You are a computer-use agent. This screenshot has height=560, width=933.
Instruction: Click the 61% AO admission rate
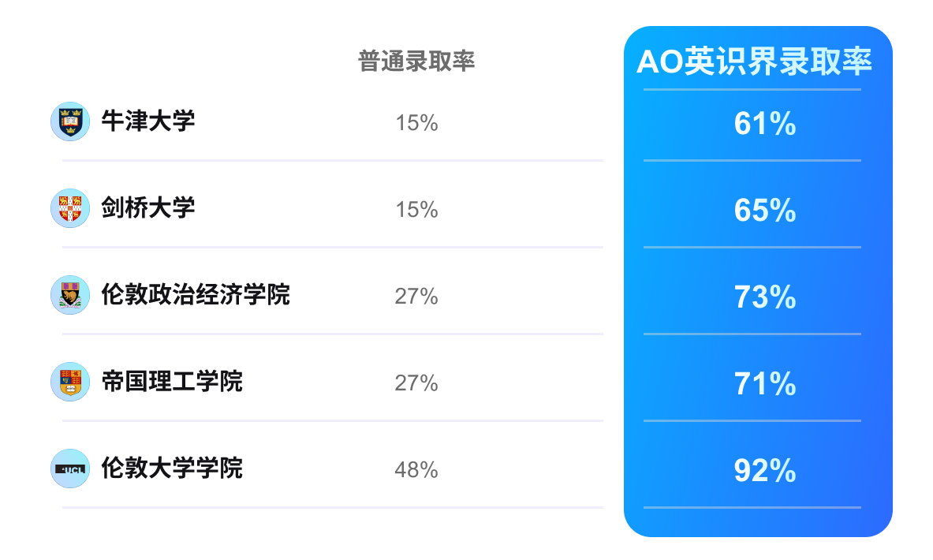pos(764,124)
